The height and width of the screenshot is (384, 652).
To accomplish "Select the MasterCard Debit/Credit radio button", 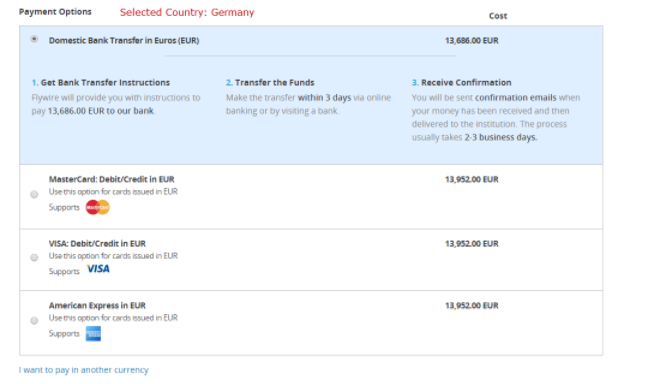I will pyautogui.click(x=34, y=194).
